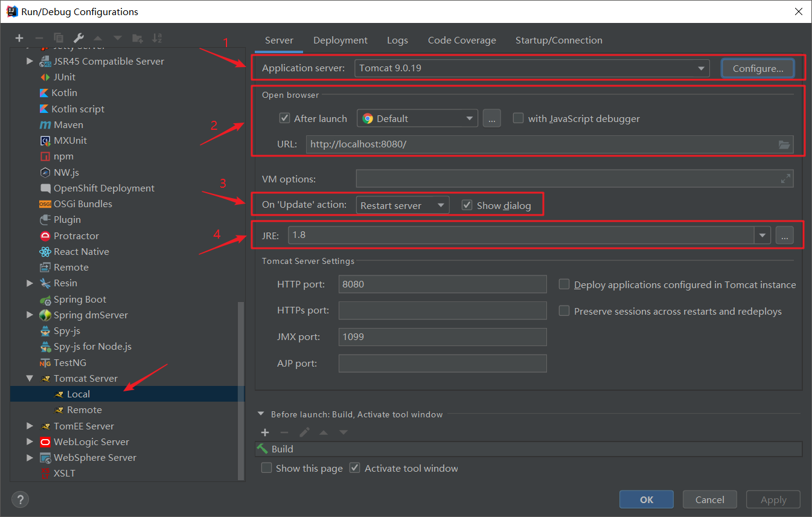Switch to the Server tab

(x=279, y=40)
